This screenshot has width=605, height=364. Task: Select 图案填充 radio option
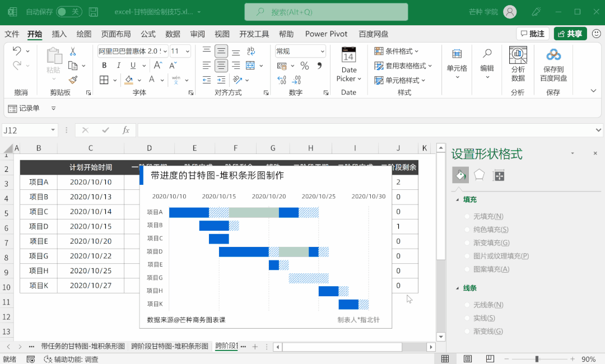pyautogui.click(x=467, y=269)
